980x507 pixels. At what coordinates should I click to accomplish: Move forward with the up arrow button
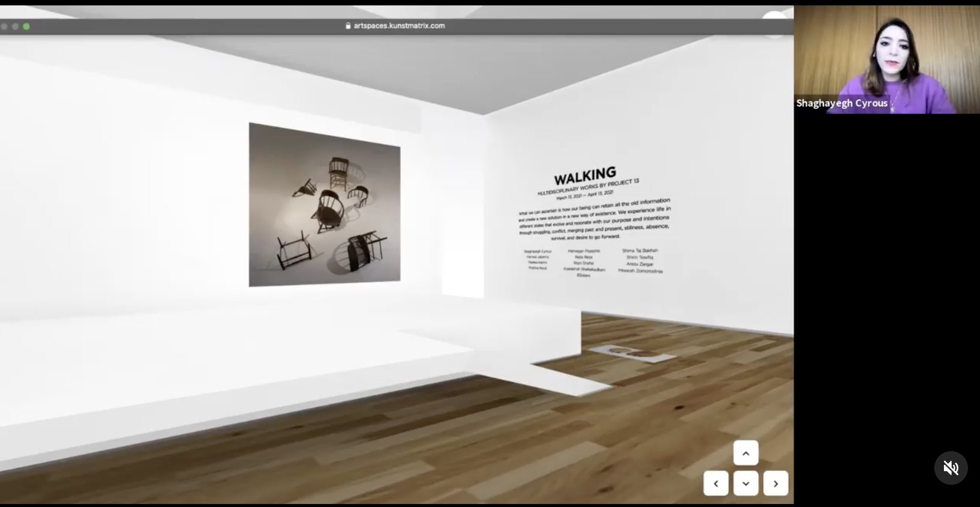pyautogui.click(x=746, y=453)
